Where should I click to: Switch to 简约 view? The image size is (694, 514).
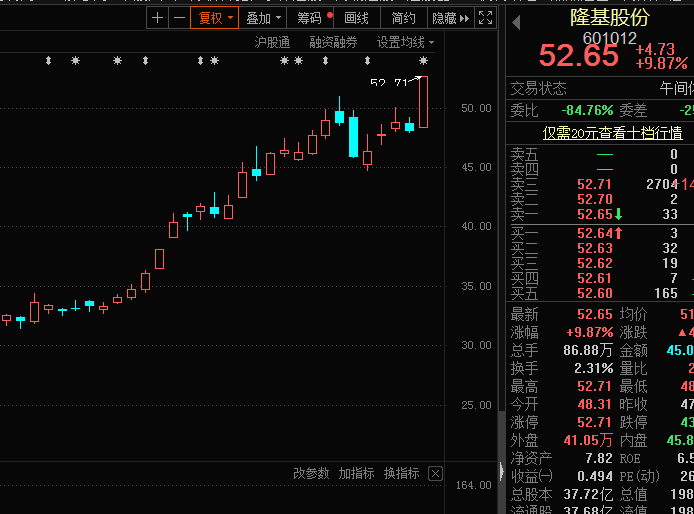[x=404, y=18]
